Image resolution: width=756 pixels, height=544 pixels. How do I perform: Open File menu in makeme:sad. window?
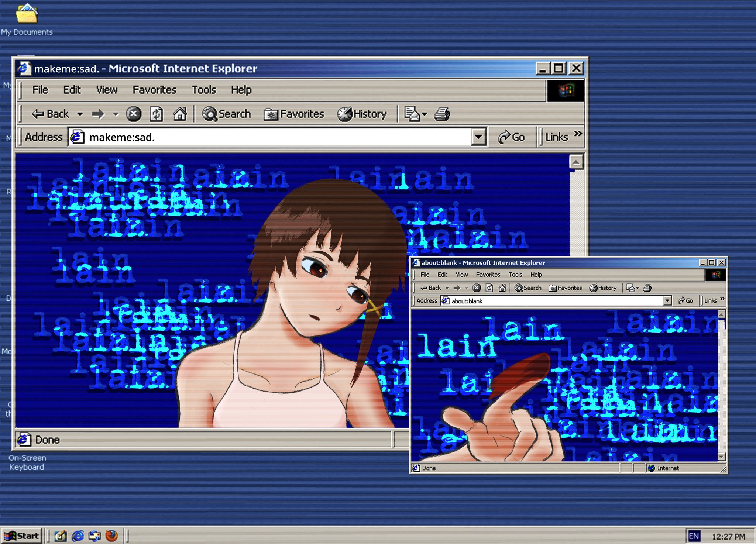[x=40, y=90]
